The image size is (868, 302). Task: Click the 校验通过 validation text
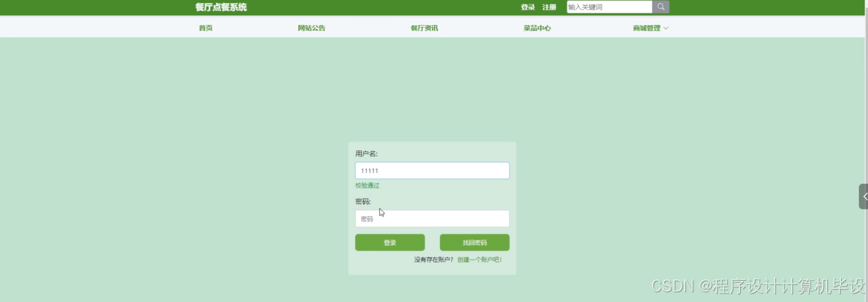[x=367, y=186]
